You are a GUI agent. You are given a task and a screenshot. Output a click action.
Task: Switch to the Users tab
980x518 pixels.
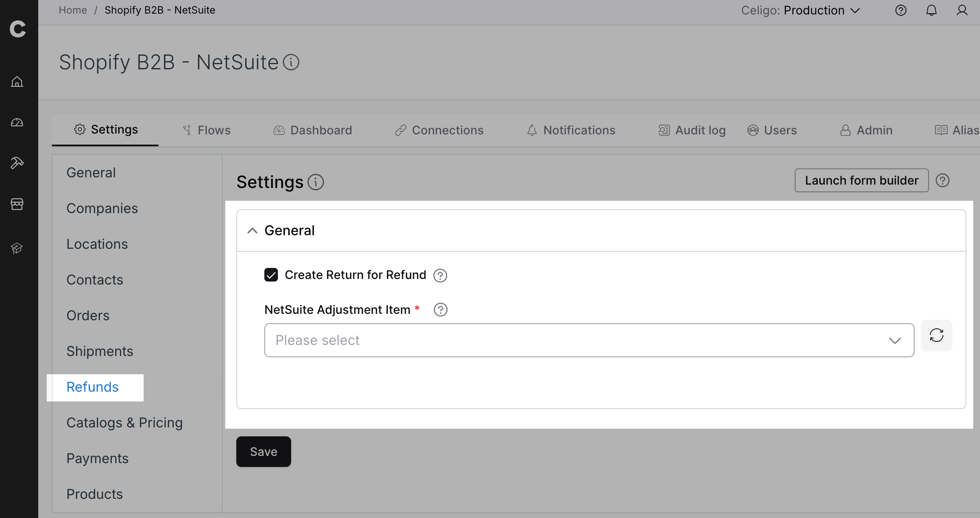[x=772, y=130]
